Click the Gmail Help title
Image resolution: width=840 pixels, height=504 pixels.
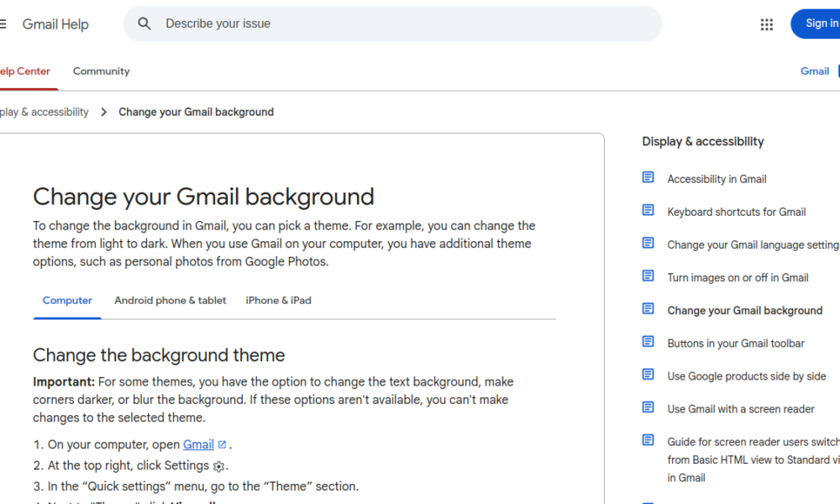coord(55,24)
